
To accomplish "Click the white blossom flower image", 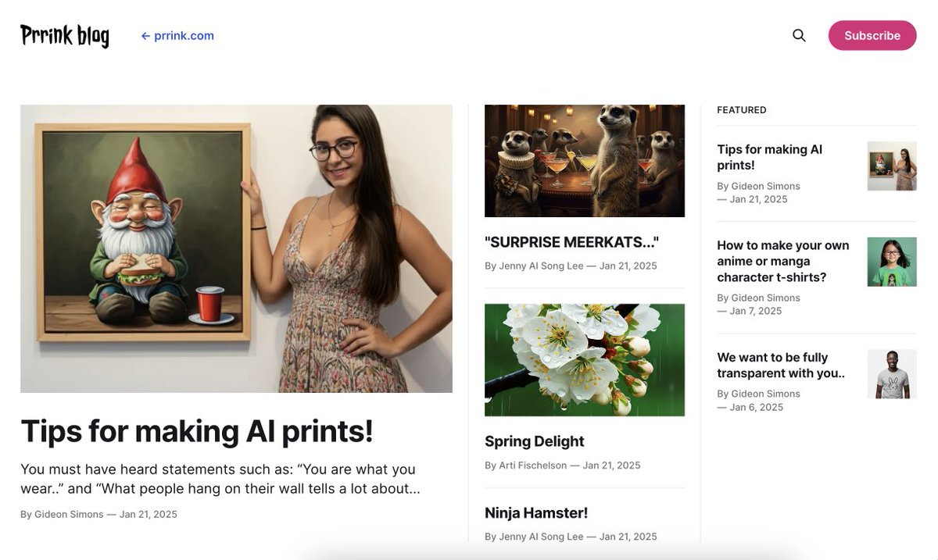I will [585, 360].
